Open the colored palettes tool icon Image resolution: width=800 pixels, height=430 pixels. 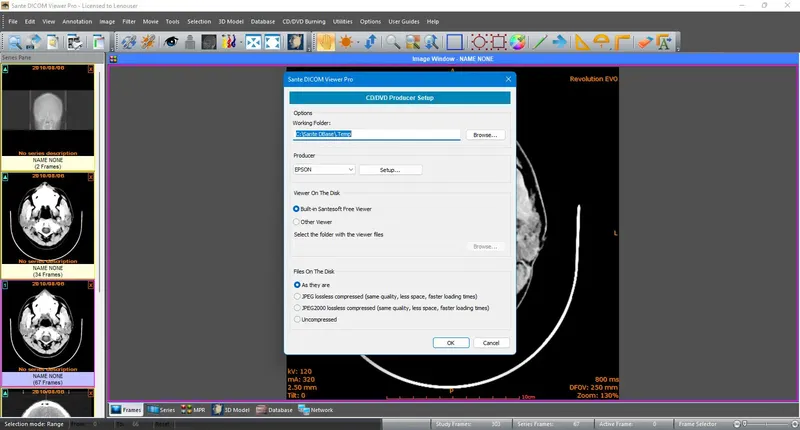coord(228,42)
